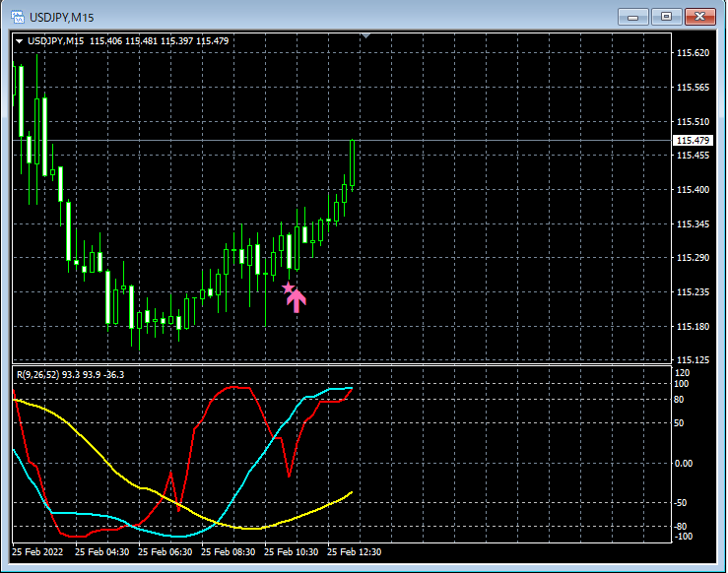Click the 115.620 price scale label

click(x=693, y=53)
